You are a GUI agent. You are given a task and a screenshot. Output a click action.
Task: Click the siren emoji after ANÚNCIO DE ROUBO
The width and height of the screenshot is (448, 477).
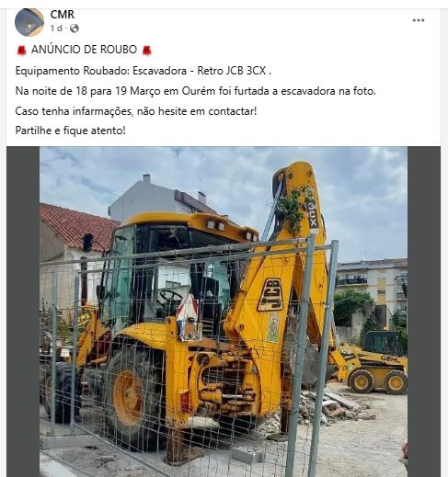(x=147, y=50)
